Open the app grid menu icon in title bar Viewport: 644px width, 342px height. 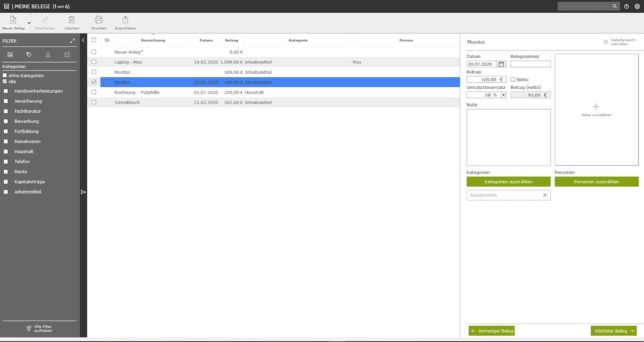pyautogui.click(x=6, y=6)
